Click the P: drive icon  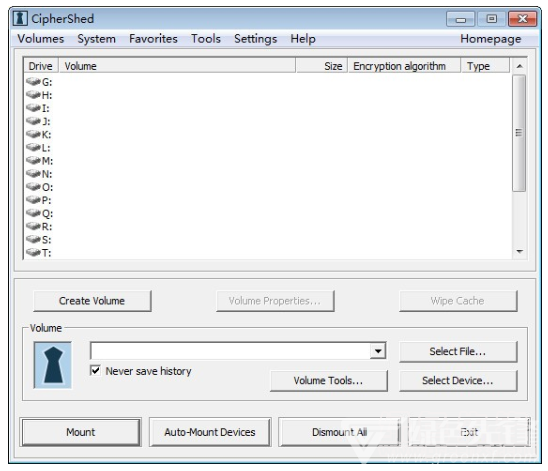33,200
